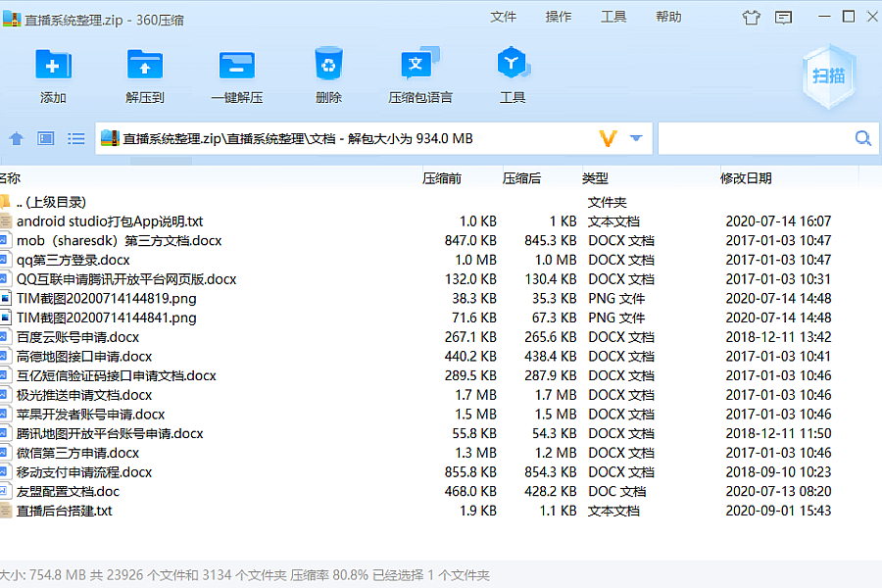
Task: Click the 360压缩 app icon in title bar
Action: (11, 19)
